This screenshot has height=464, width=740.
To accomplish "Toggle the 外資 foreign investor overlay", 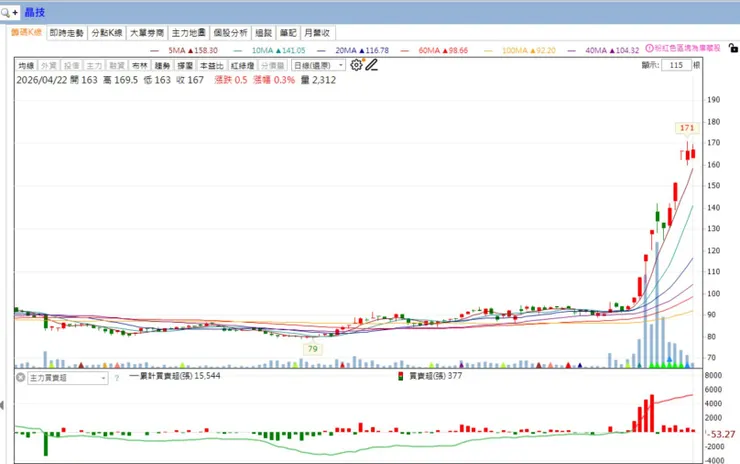I will [49, 66].
